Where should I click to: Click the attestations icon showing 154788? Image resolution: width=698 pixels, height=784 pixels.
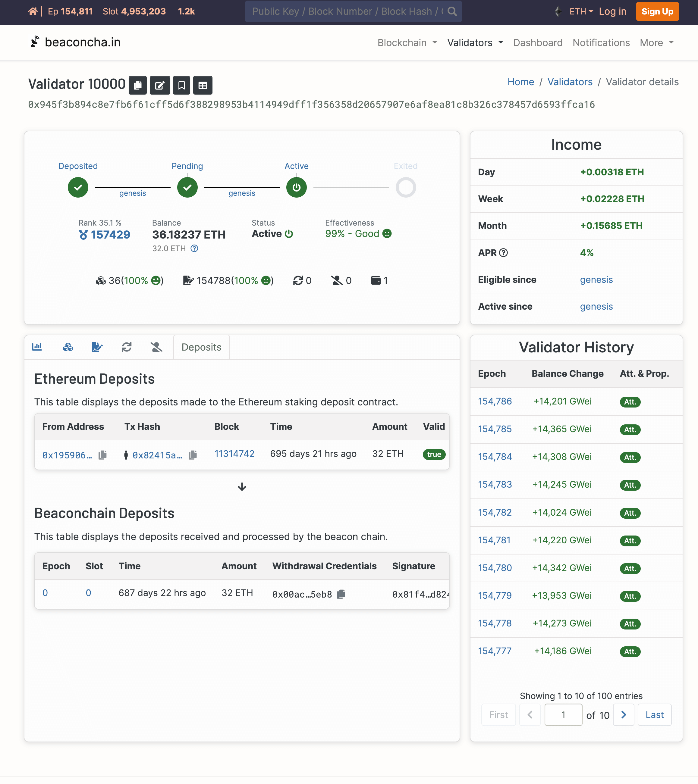[188, 281]
